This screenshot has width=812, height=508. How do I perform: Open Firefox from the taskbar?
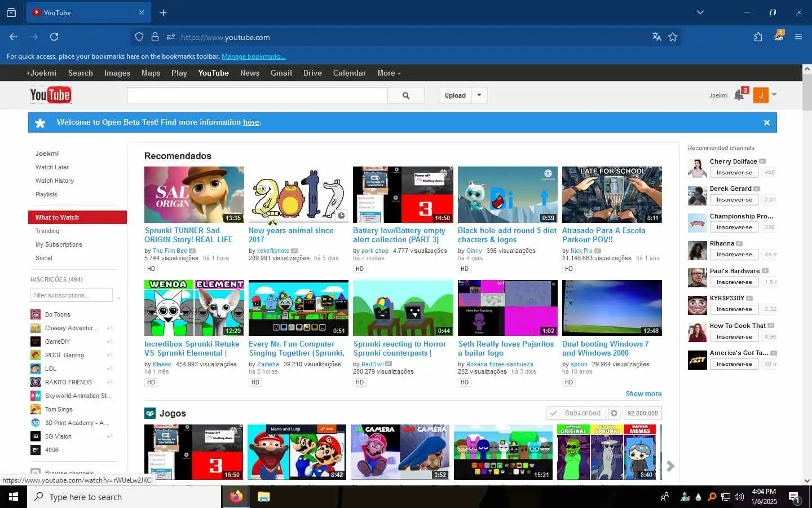point(236,497)
